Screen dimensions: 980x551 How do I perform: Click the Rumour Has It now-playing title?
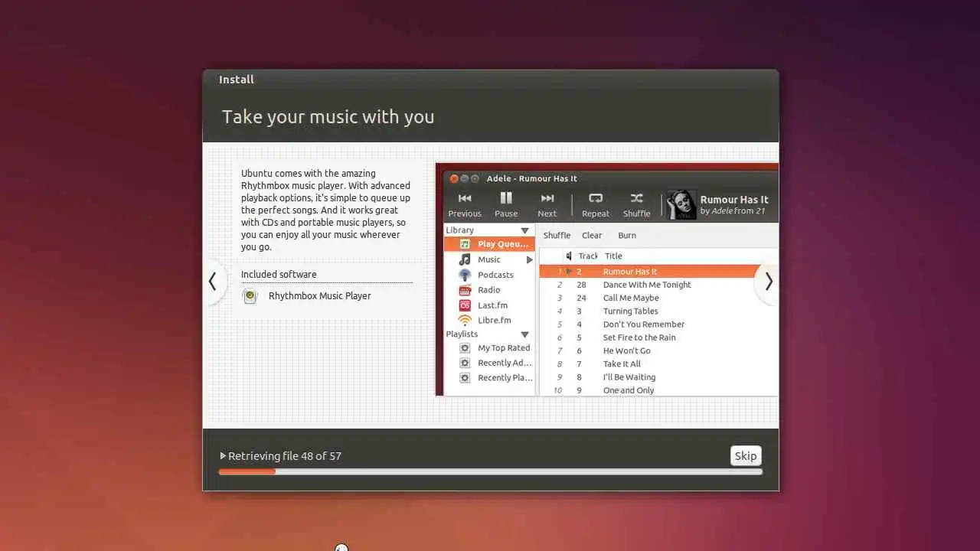pos(734,200)
